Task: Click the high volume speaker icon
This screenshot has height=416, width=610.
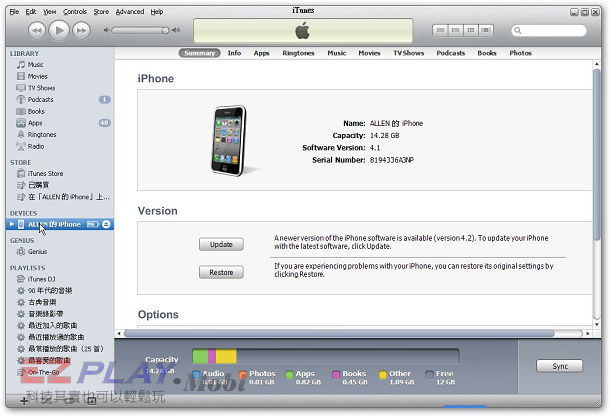Action: coord(176,30)
